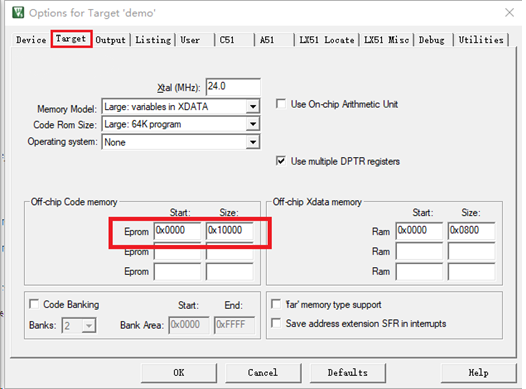The height and width of the screenshot is (389, 526).
Task: Confirm settings with the OK button
Action: (179, 373)
